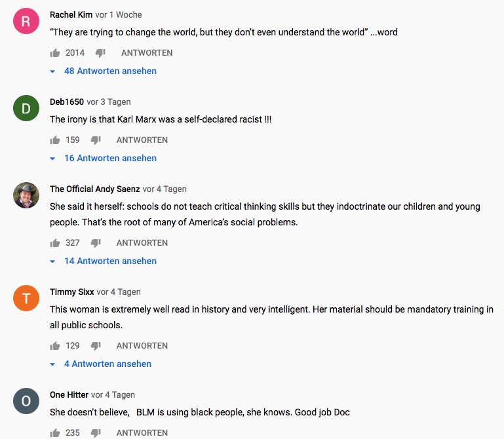
Task: Reply to Rachel Kim via ANTWORTEN
Action: [x=147, y=52]
